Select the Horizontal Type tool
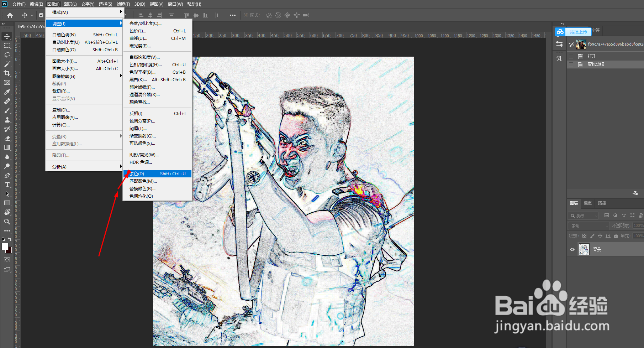 [7, 185]
